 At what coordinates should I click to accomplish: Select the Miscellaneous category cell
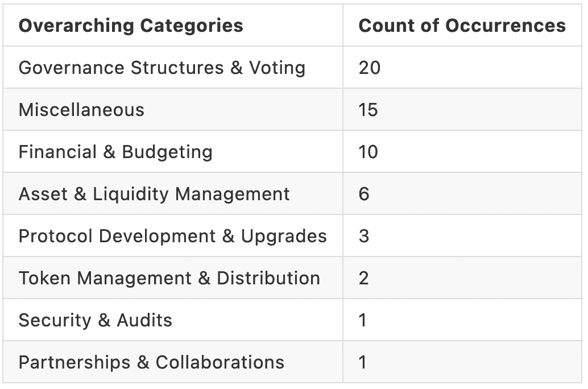pyautogui.click(x=81, y=110)
